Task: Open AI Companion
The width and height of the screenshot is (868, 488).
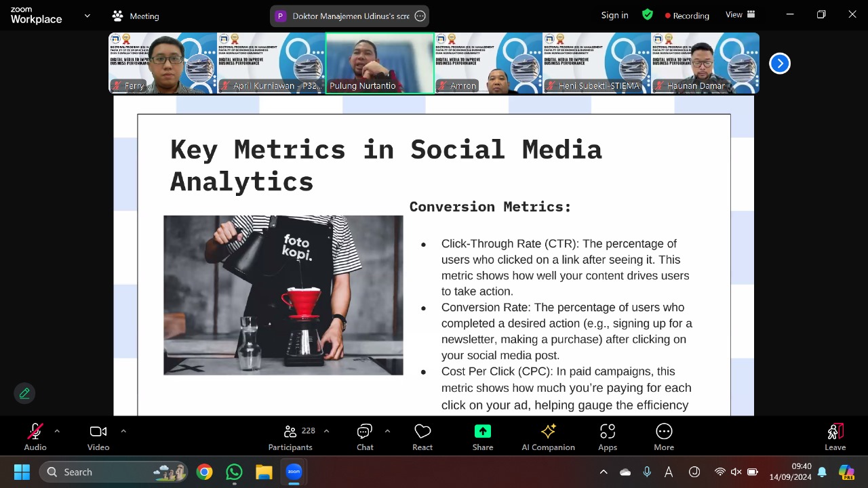Action: [548, 437]
